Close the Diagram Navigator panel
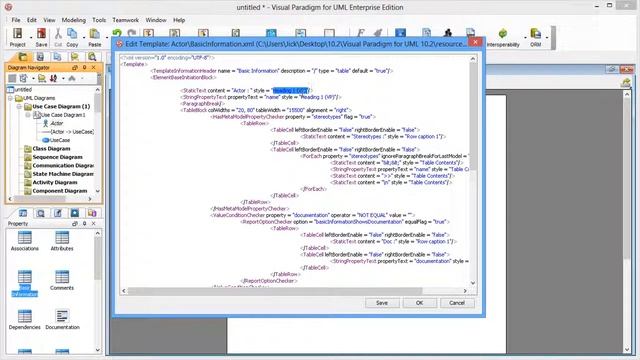Screen dimensions: 640x360 coord(93,67)
